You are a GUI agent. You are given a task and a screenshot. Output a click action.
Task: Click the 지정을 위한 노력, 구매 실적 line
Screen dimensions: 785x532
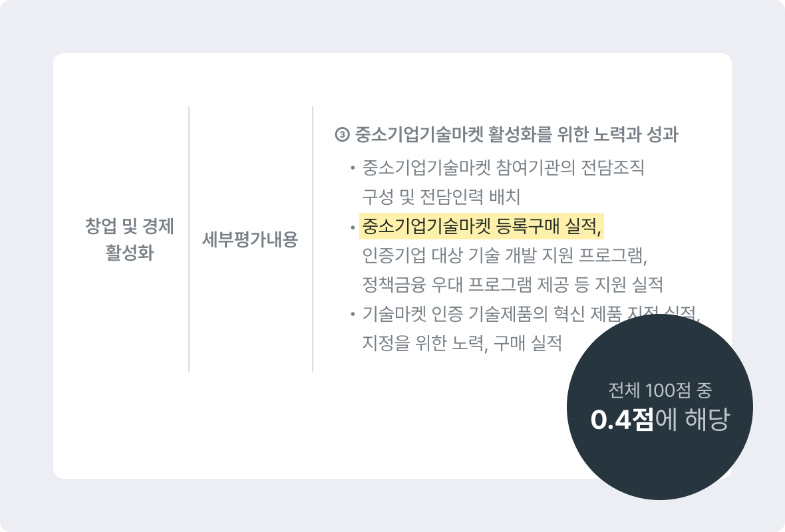coord(462,343)
